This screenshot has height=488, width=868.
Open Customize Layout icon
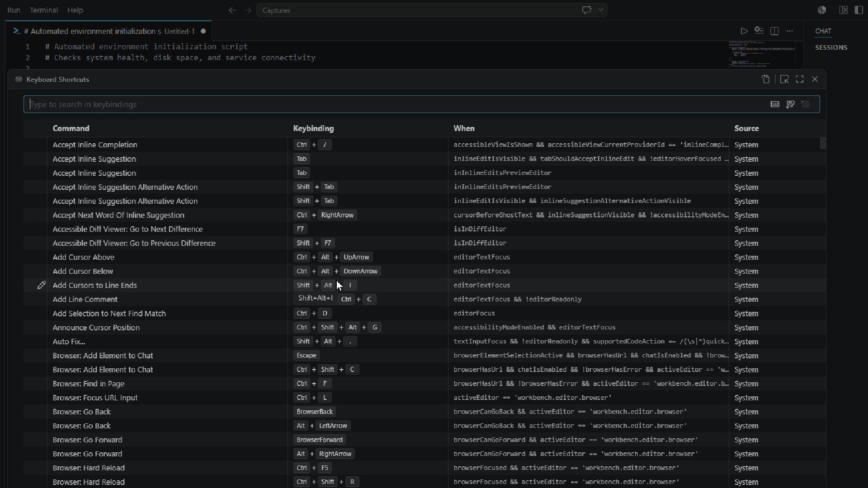point(844,10)
